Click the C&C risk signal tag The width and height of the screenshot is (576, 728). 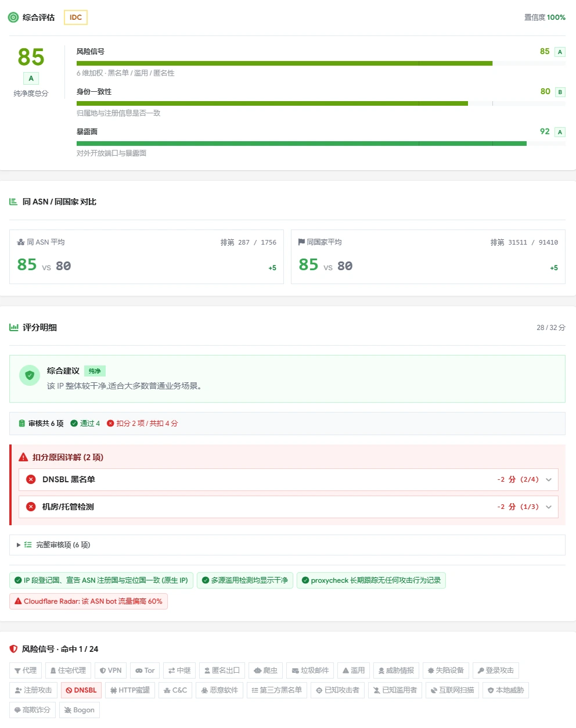pos(175,690)
